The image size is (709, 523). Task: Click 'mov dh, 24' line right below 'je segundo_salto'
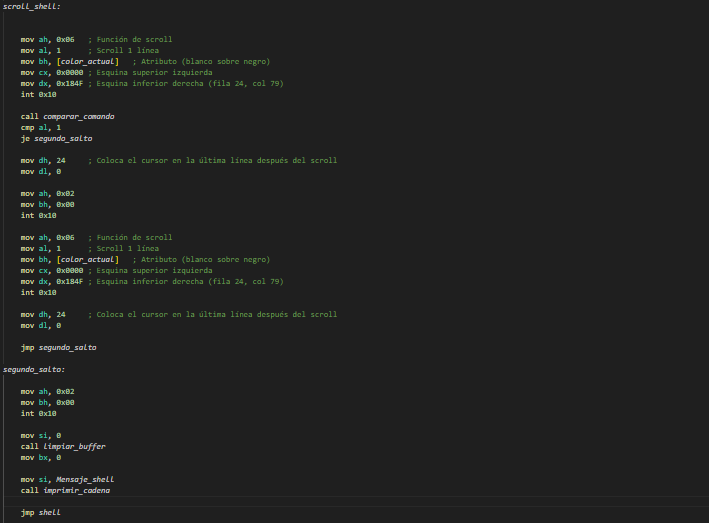[x=179, y=160]
